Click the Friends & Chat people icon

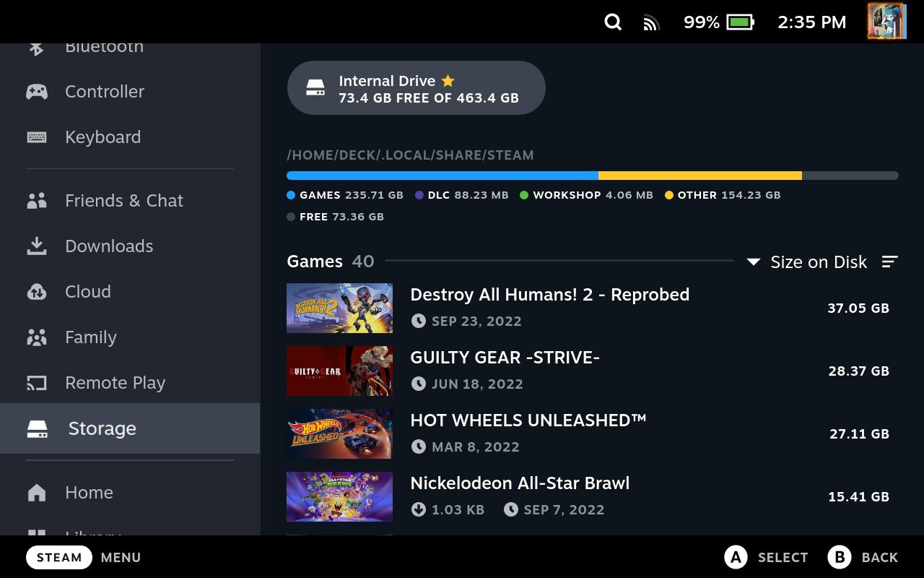pyautogui.click(x=37, y=201)
